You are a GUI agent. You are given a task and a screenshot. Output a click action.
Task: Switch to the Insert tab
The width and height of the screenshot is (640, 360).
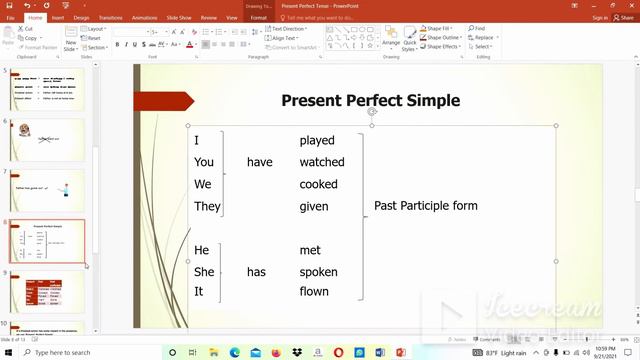click(x=58, y=18)
